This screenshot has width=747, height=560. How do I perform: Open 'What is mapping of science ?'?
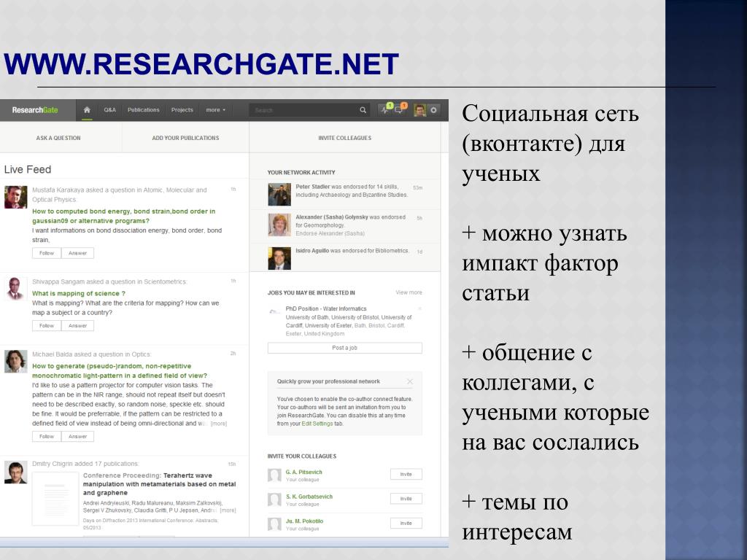(79, 293)
